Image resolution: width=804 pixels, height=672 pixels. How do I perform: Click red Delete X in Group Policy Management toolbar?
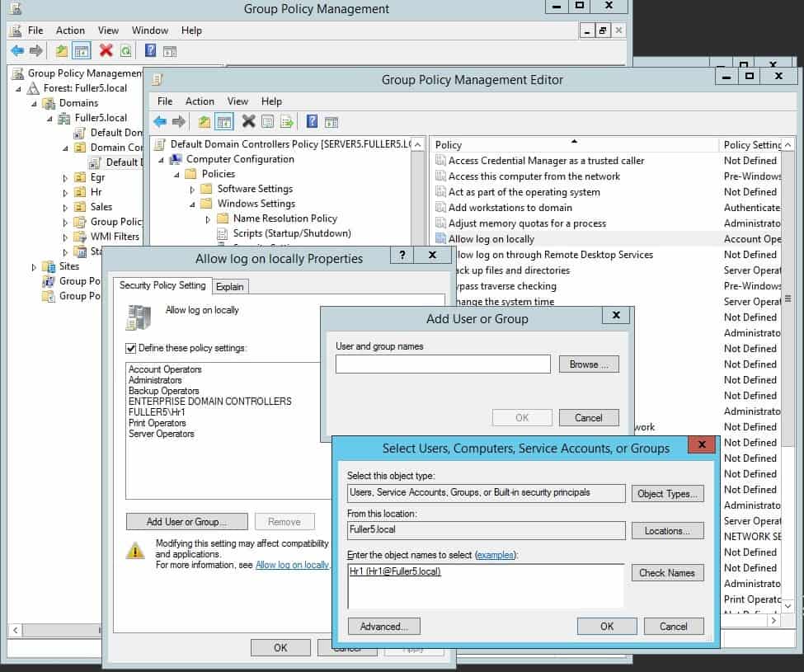(x=106, y=50)
